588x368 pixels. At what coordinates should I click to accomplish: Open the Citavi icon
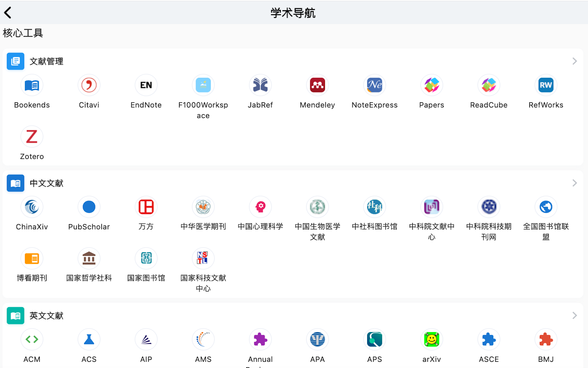pyautogui.click(x=89, y=85)
